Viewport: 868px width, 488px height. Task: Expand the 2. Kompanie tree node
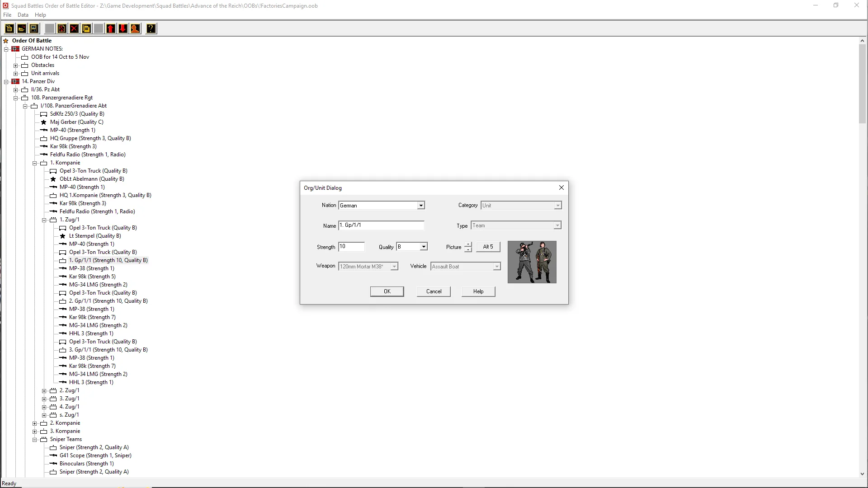[x=35, y=423]
